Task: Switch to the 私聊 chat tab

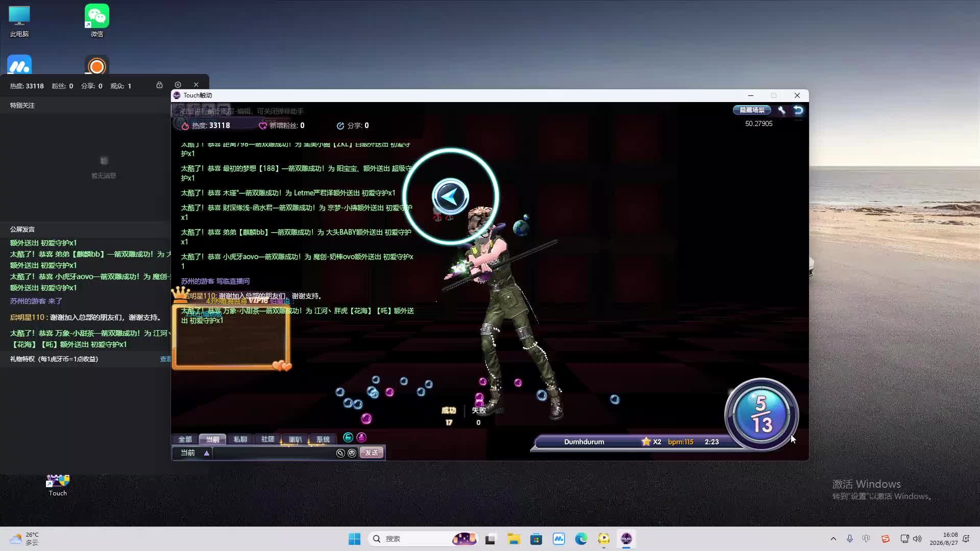Action: point(240,439)
